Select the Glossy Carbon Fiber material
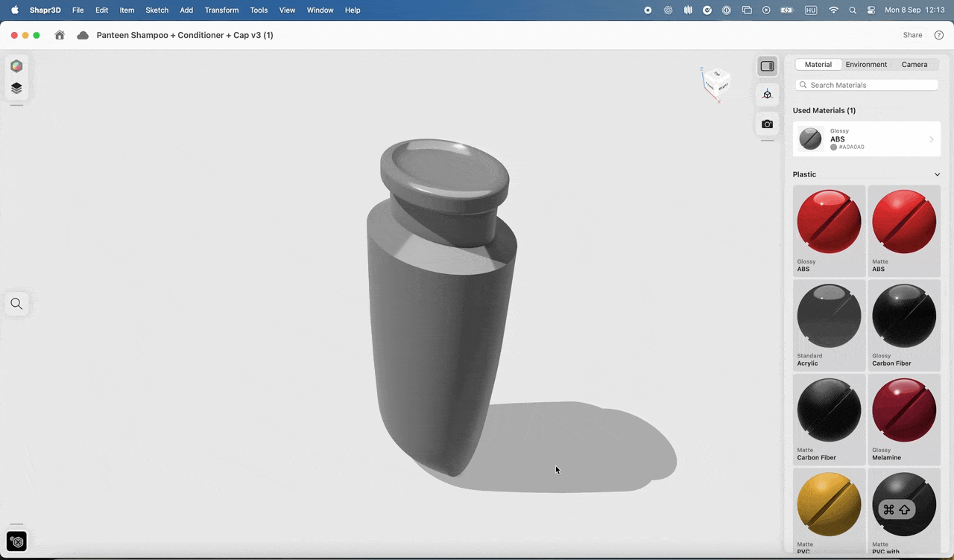 point(904,325)
